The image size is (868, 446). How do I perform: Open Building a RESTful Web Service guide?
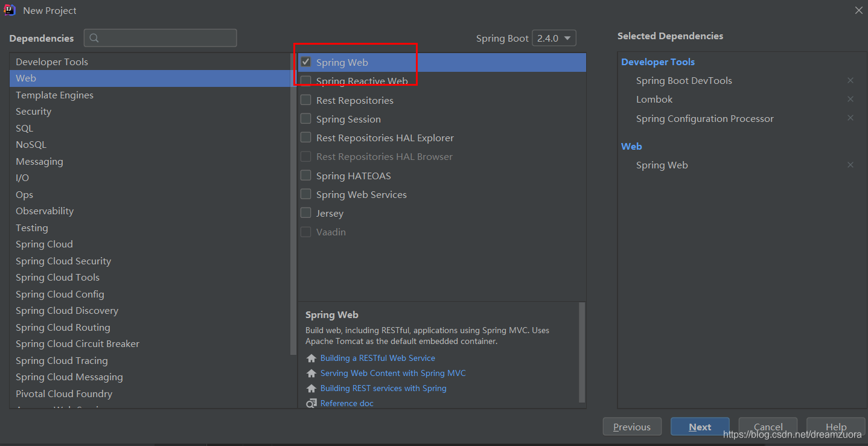click(x=378, y=358)
